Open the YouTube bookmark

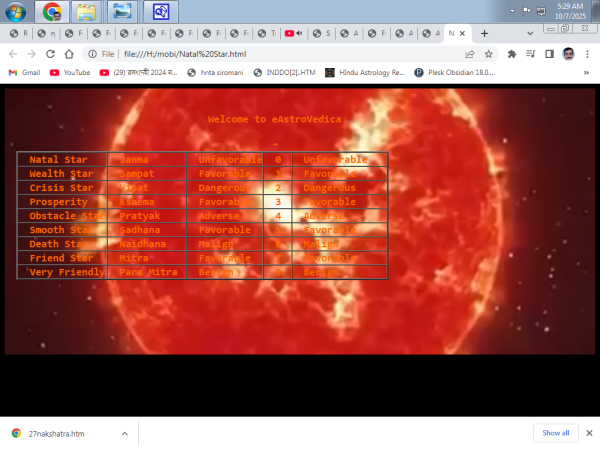pyautogui.click(x=70, y=72)
